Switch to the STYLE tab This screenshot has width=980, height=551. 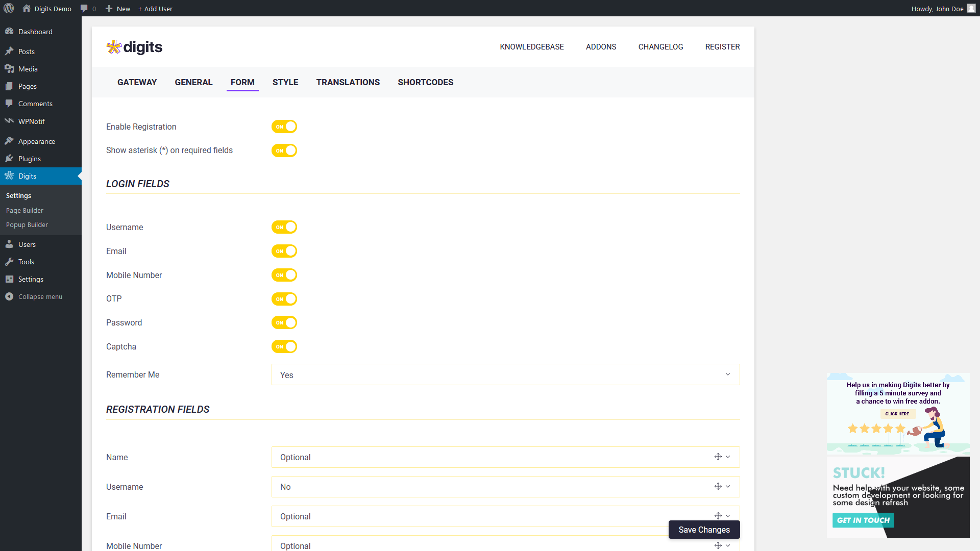(285, 82)
